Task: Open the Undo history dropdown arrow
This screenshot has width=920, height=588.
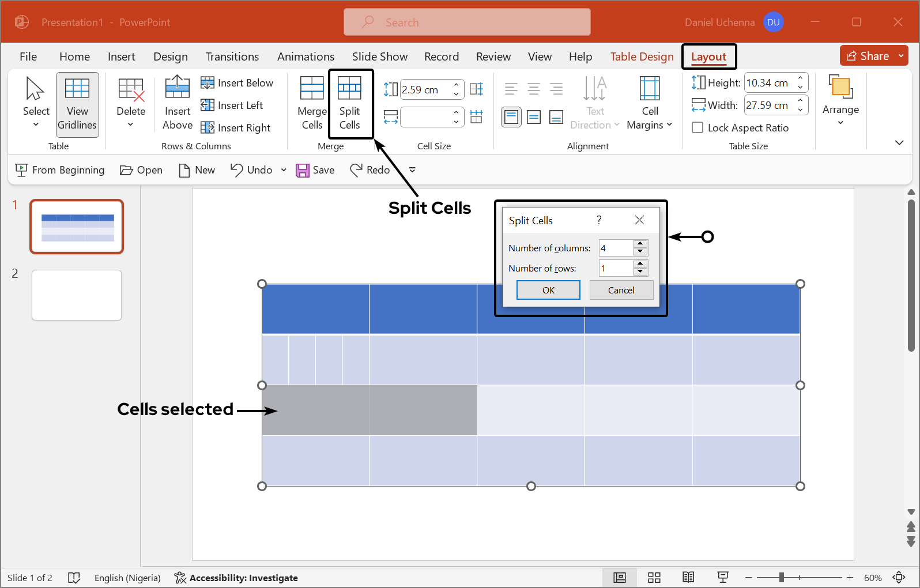Action: [x=284, y=170]
